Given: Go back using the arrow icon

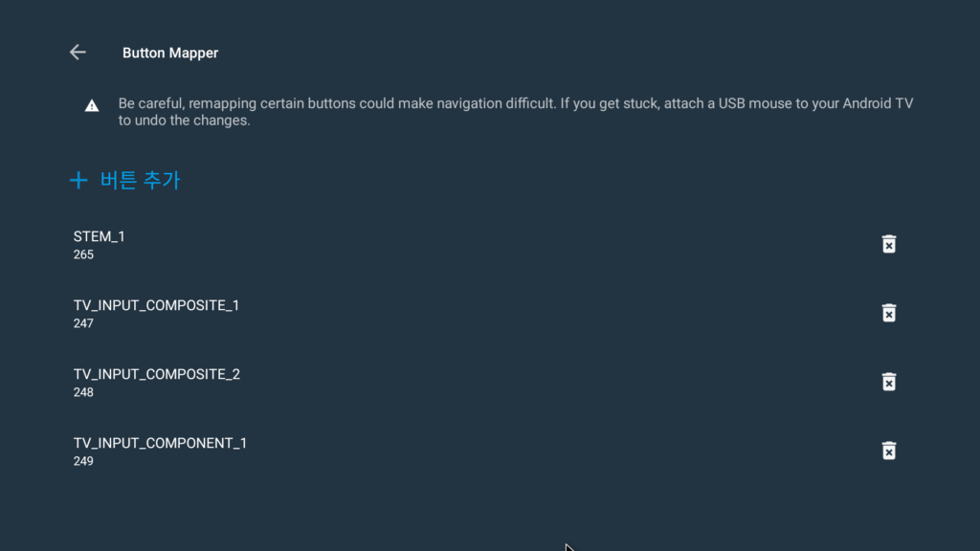Looking at the screenshot, I should [x=78, y=53].
